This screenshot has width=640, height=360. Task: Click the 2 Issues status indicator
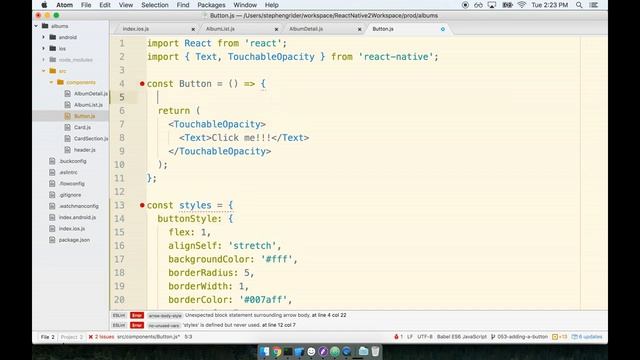[101, 337]
